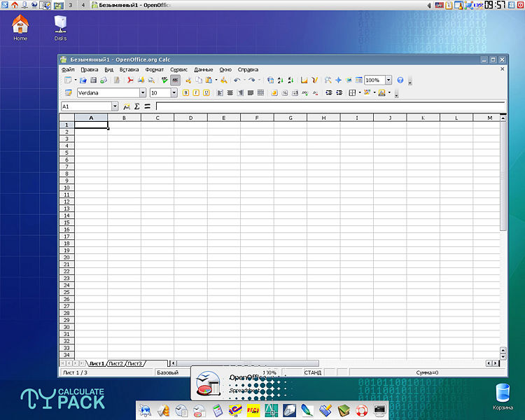Open the Home desktop icon
525x420 pixels.
click(x=20, y=28)
